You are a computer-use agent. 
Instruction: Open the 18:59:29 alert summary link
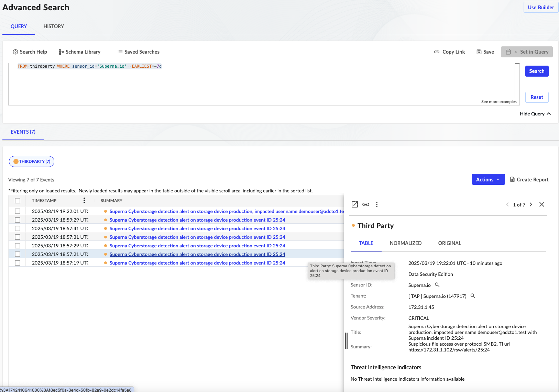pyautogui.click(x=197, y=220)
